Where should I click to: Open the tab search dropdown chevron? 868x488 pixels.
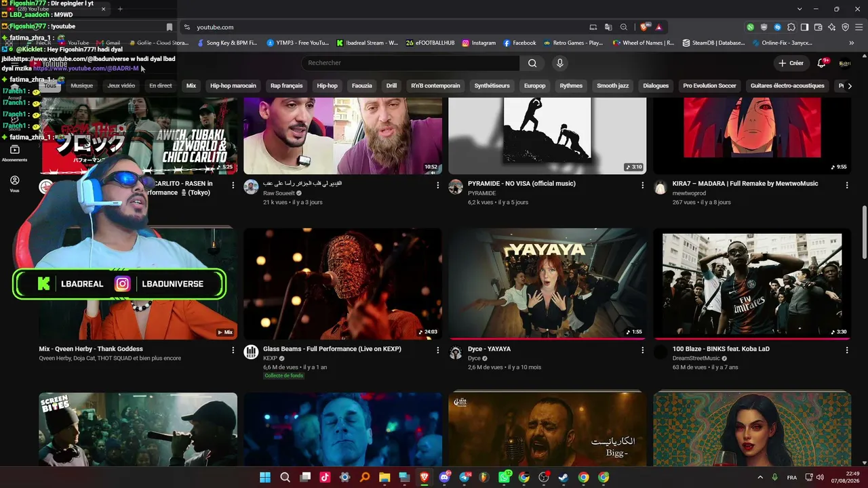click(x=800, y=9)
